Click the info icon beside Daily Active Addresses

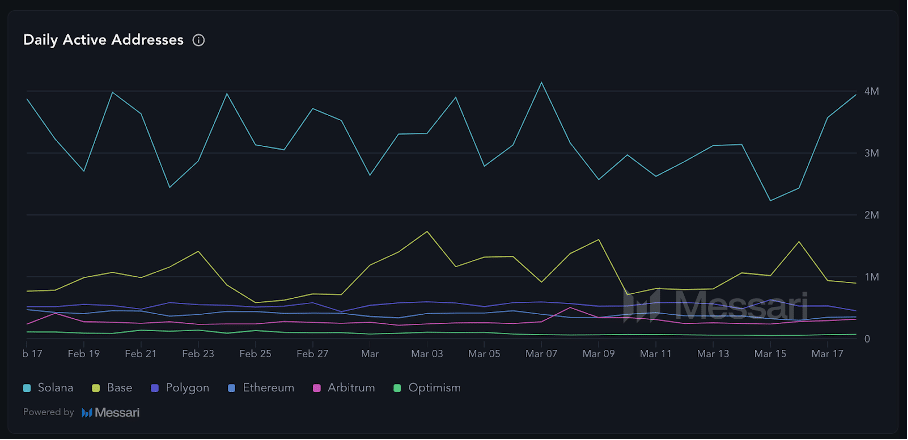click(199, 41)
